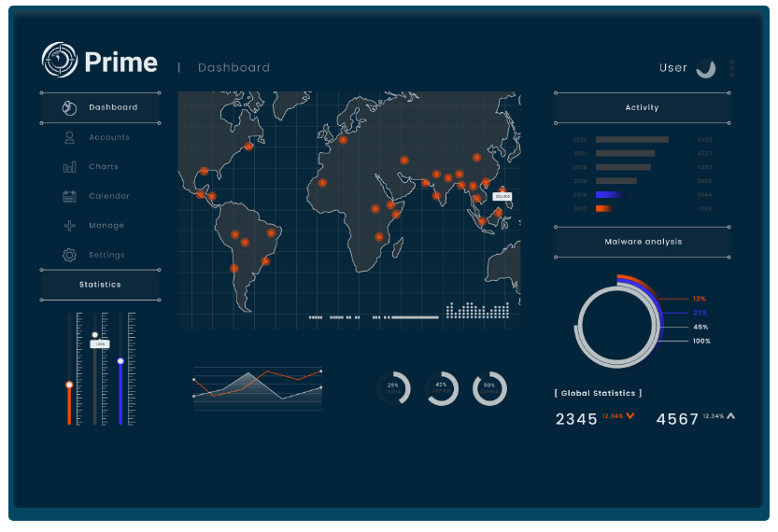This screenshot has height=532, width=778.
Task: Click the User avatar icon
Action: click(706, 68)
